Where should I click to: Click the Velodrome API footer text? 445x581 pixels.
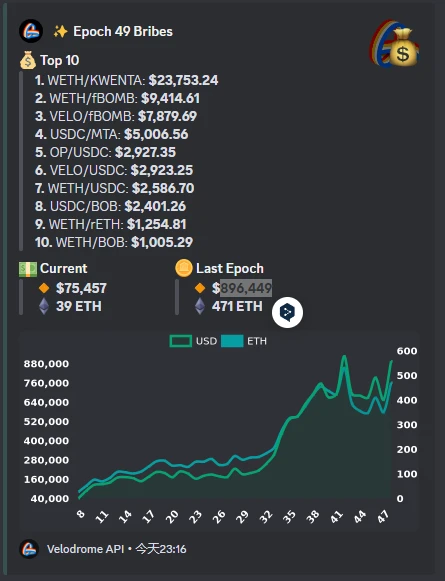click(85, 549)
